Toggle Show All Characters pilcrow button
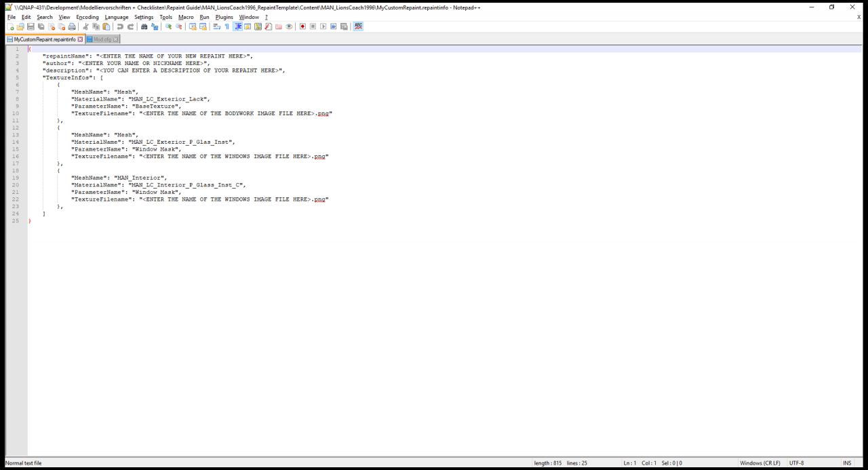This screenshot has width=868, height=470. pyautogui.click(x=227, y=26)
